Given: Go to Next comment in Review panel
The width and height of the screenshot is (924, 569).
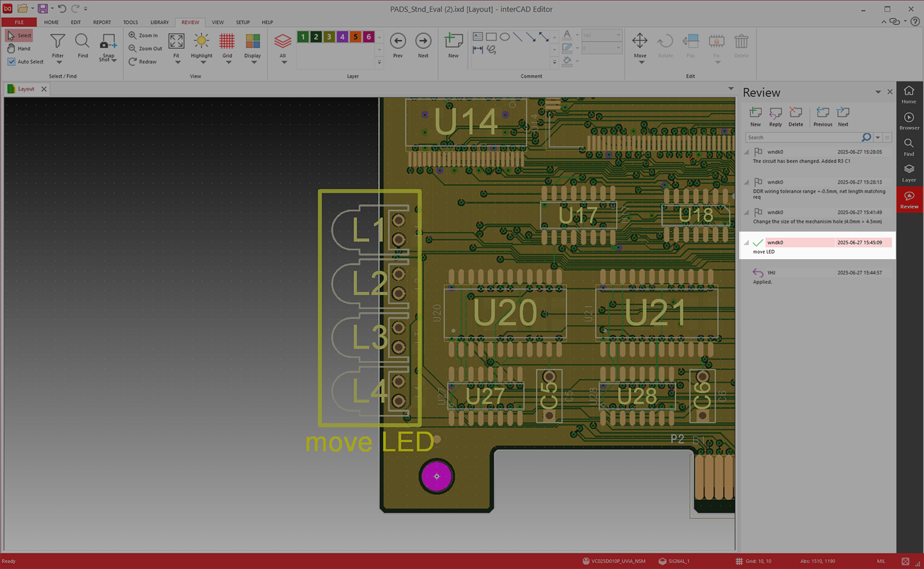Looking at the screenshot, I should tap(843, 117).
